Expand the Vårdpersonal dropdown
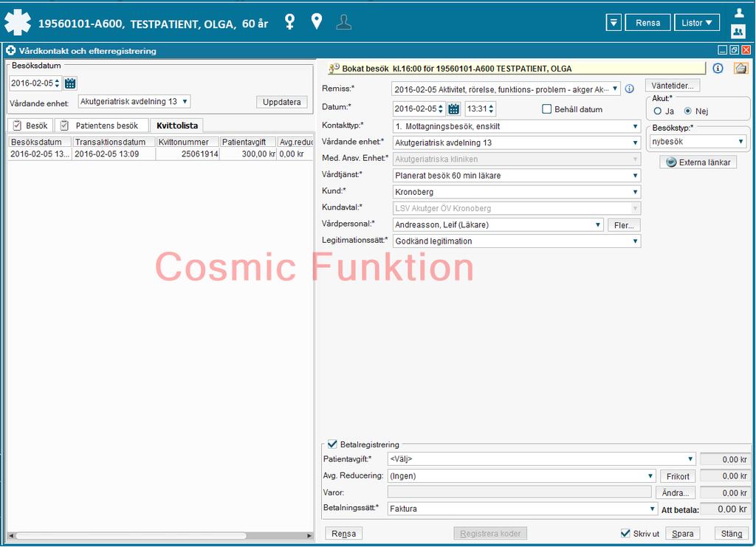This screenshot has height=547, width=756. tap(498, 224)
